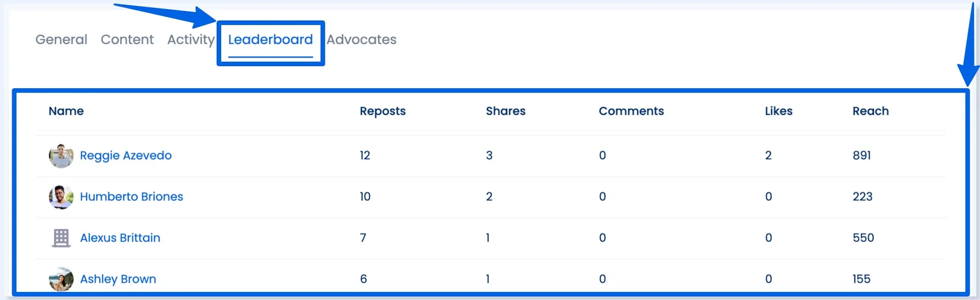
Task: Sort by the Reach column header
Action: click(870, 111)
